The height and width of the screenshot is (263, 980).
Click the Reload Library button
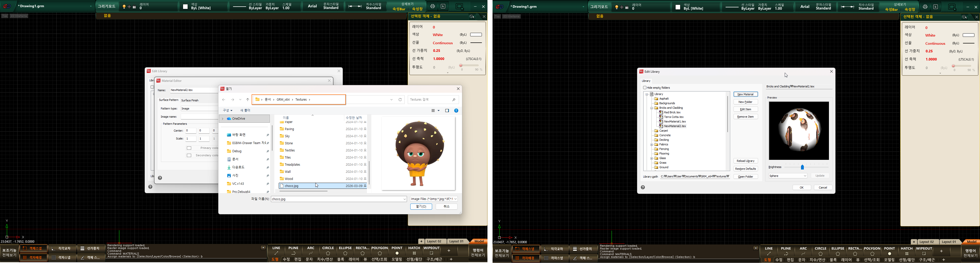(746, 161)
